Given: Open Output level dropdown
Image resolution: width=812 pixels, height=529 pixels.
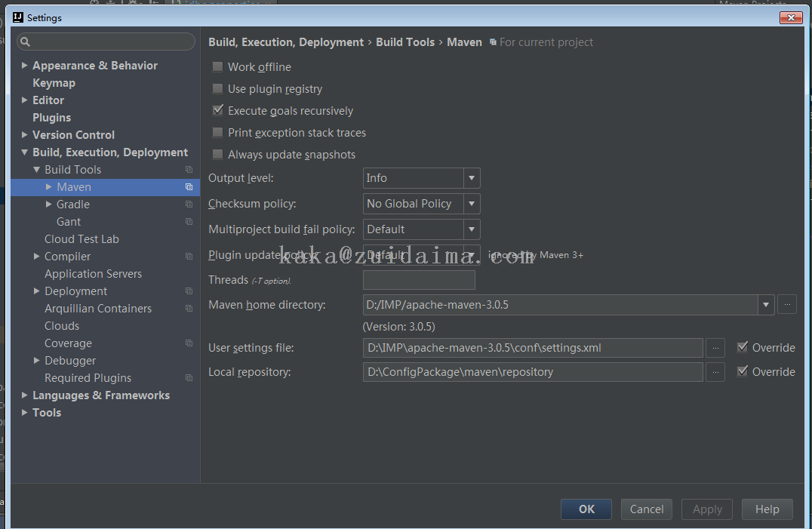Looking at the screenshot, I should point(422,178).
